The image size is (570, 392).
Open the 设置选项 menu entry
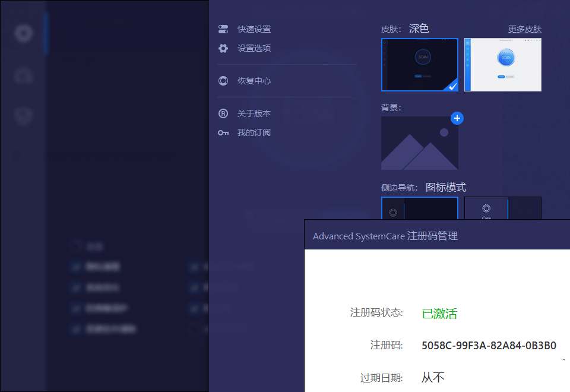254,48
